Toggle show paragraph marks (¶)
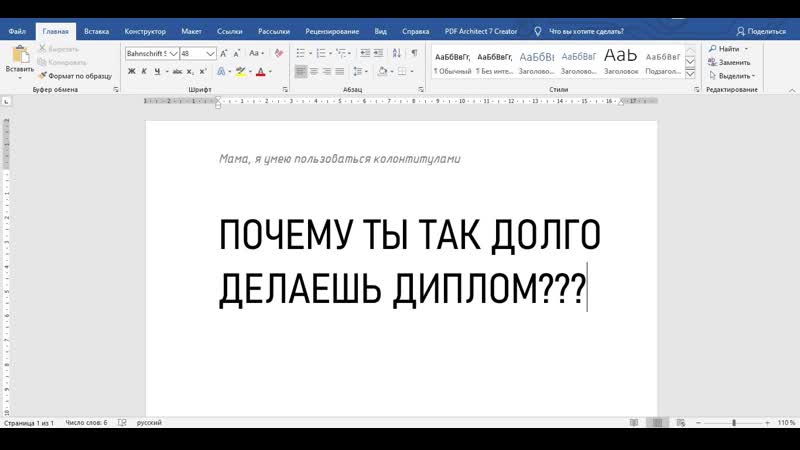800x450 pixels. pos(414,53)
